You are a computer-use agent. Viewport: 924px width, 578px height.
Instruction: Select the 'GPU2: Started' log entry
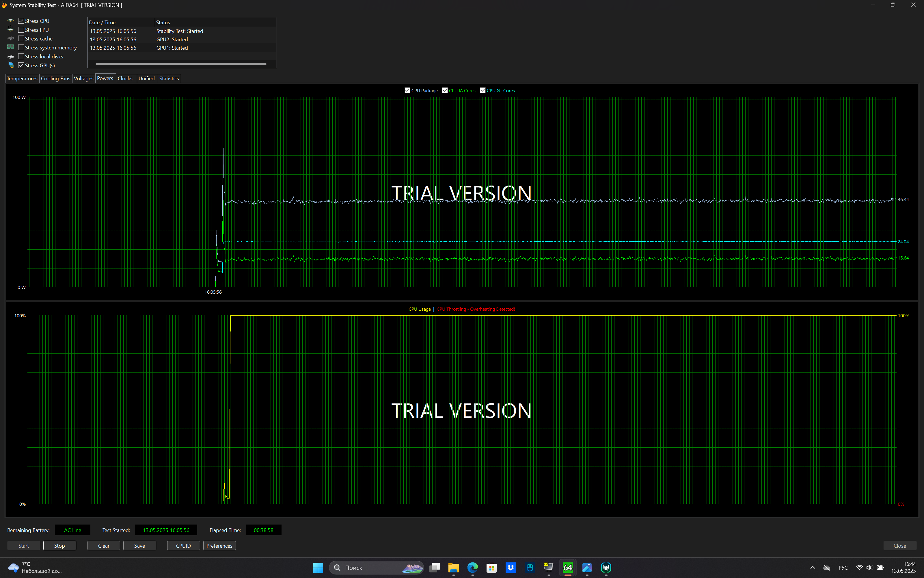point(182,39)
